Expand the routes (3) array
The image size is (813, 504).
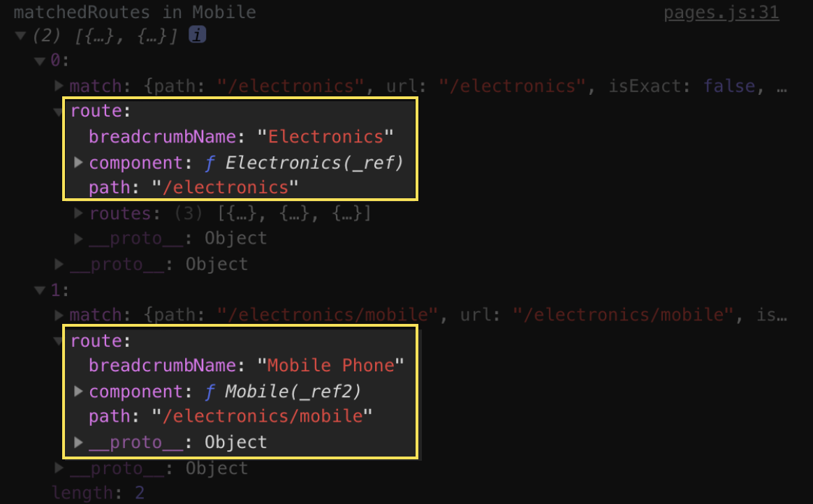point(78,212)
